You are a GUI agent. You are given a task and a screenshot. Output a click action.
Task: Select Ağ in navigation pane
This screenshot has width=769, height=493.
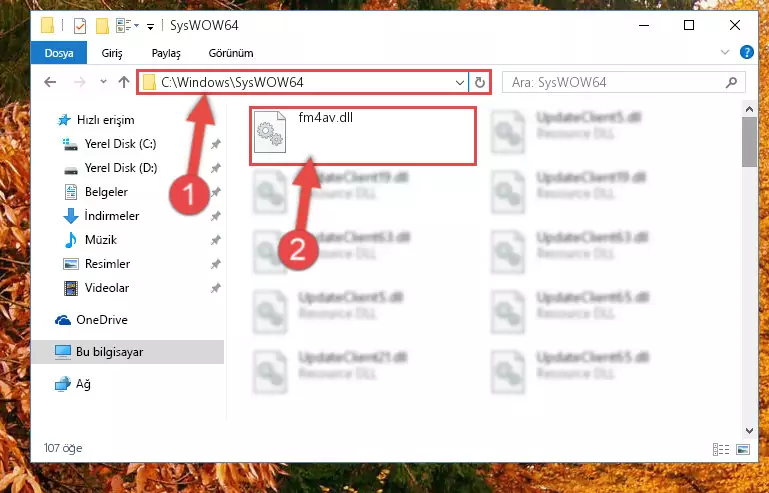point(82,384)
